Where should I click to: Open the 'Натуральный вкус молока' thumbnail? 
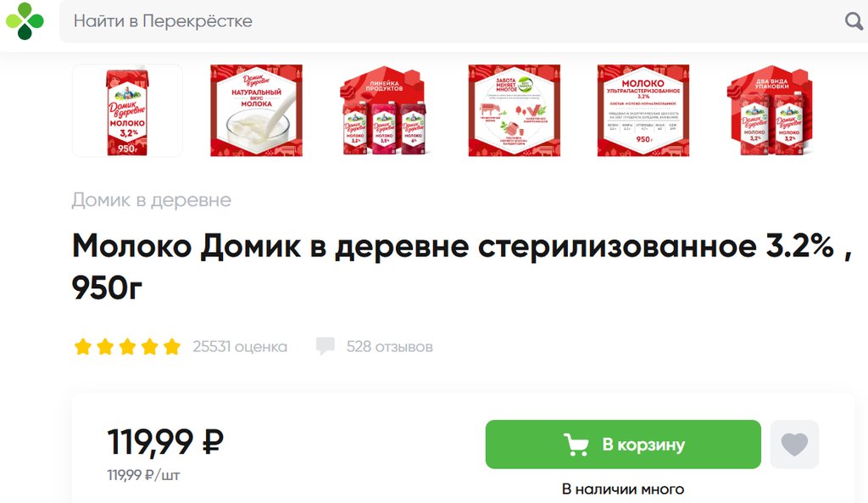click(x=256, y=110)
